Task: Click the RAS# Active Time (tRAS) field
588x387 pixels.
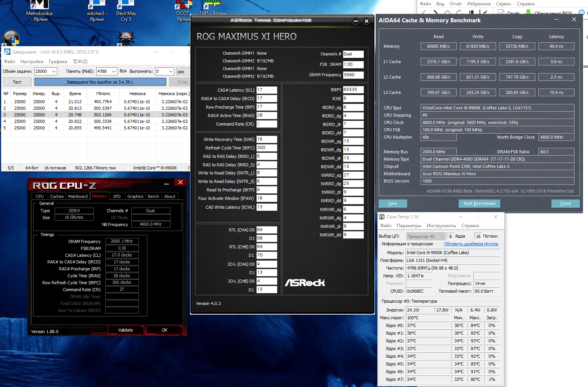Action: click(x=267, y=116)
